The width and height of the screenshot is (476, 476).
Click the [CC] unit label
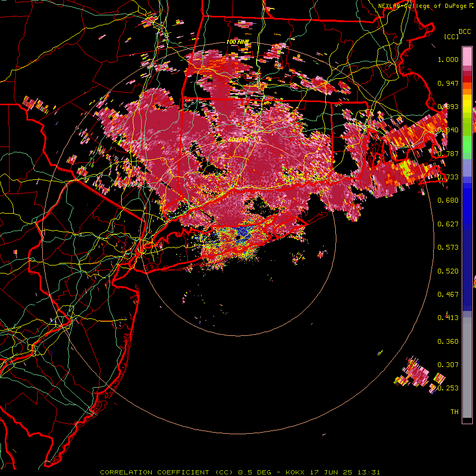click(x=451, y=36)
